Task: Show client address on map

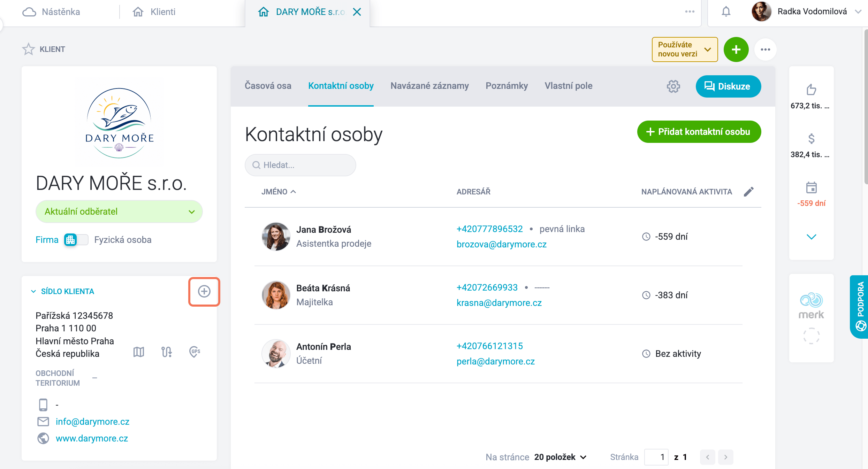Action: tap(139, 352)
